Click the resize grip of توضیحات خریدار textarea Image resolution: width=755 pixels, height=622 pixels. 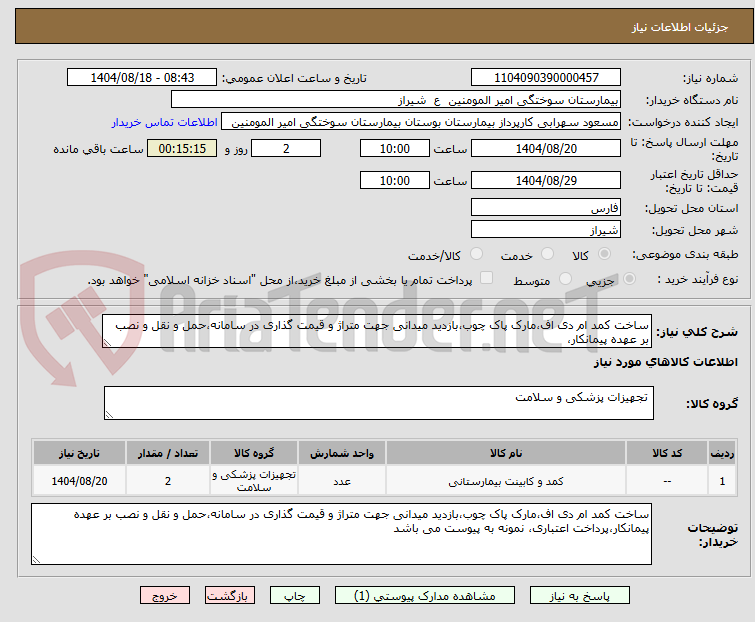click(36, 560)
